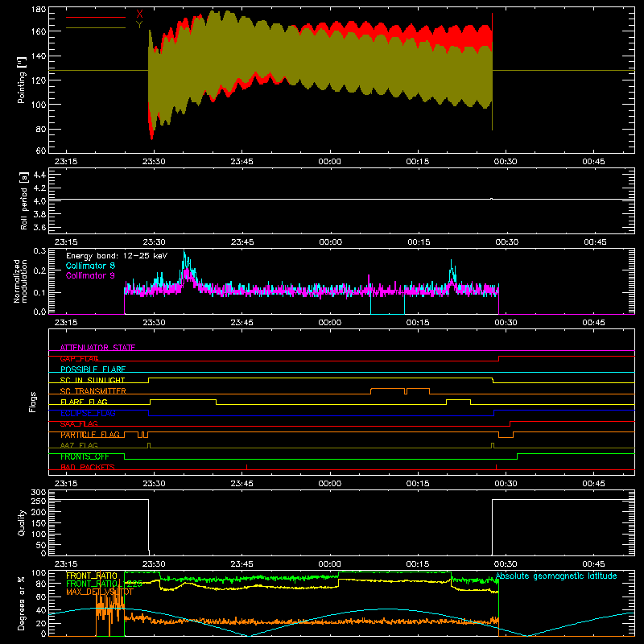
Task: Click the raised FLARE_FLAG segment near 23:35
Action: click(x=184, y=399)
